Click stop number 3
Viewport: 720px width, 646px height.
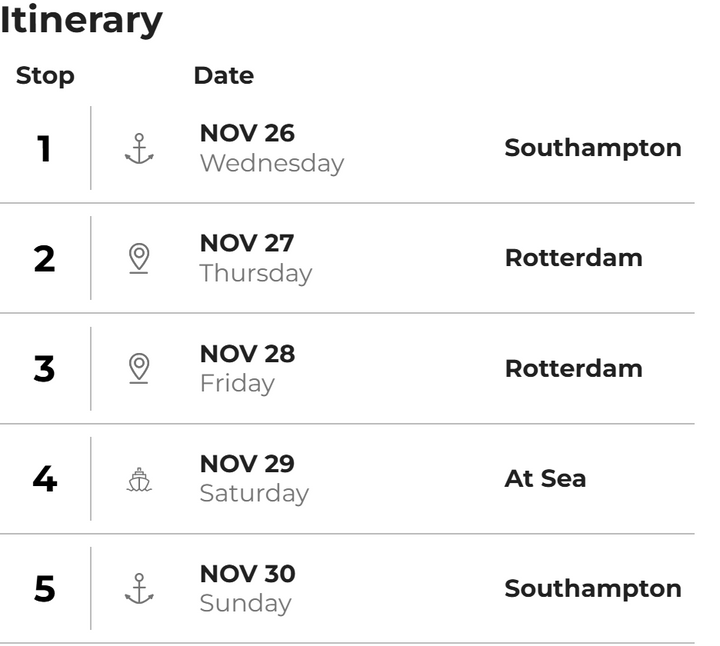click(44, 369)
